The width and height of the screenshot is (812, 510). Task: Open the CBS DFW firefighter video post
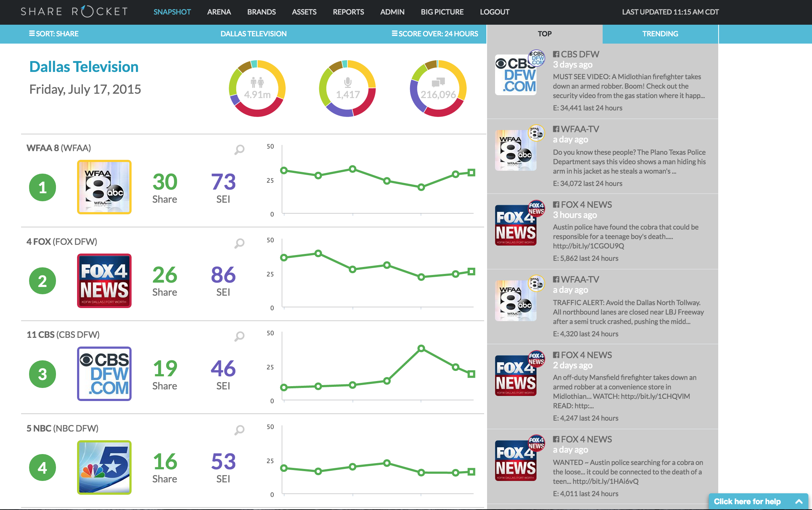[x=602, y=81]
